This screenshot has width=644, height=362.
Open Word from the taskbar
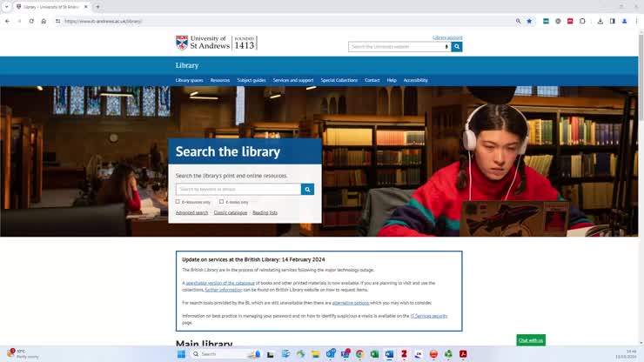[x=389, y=354]
